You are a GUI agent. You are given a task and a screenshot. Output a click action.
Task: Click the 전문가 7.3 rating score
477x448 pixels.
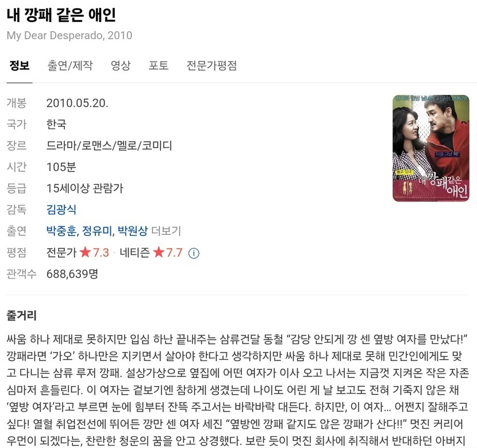coord(101,253)
